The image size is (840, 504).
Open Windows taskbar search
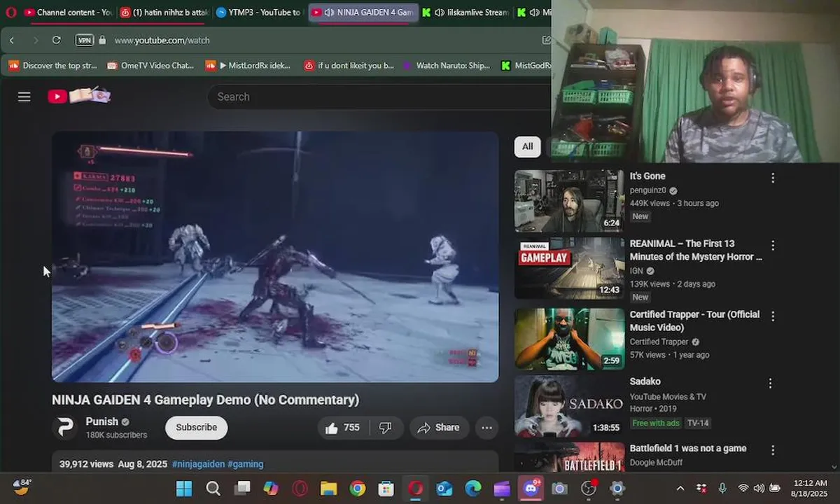[213, 488]
